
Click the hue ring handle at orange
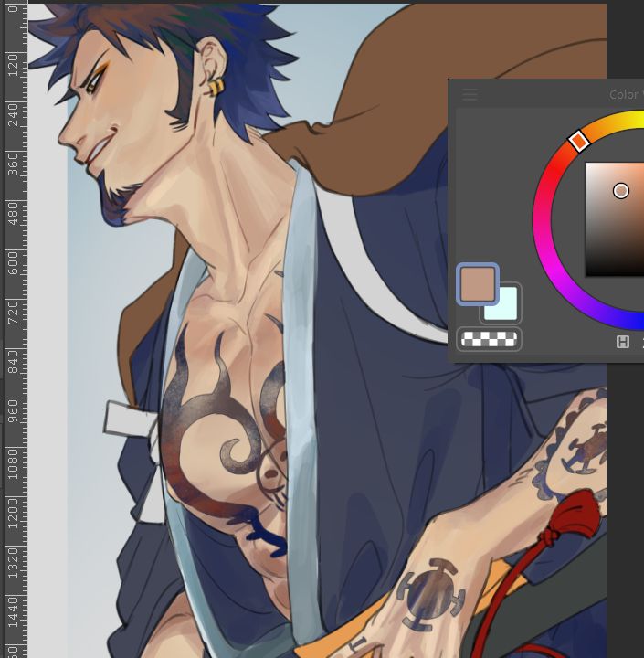pyautogui.click(x=579, y=141)
